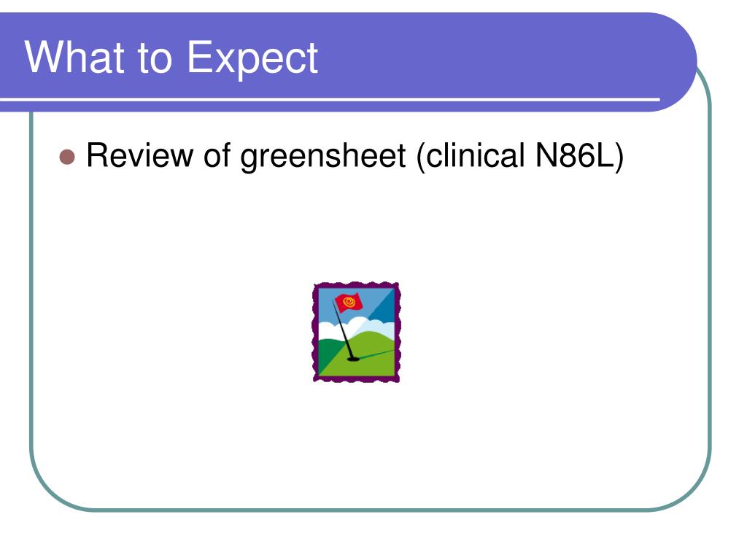Click the word clinical in parentheses

(x=471, y=156)
